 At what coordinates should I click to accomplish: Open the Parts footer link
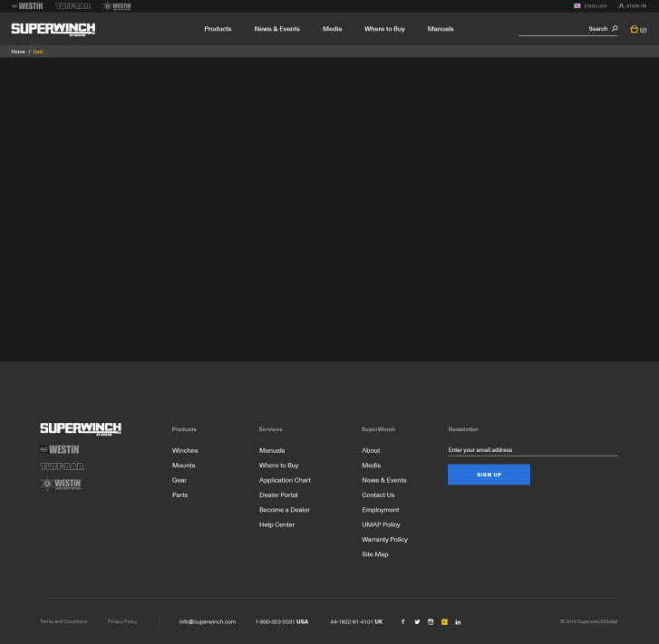coord(179,495)
